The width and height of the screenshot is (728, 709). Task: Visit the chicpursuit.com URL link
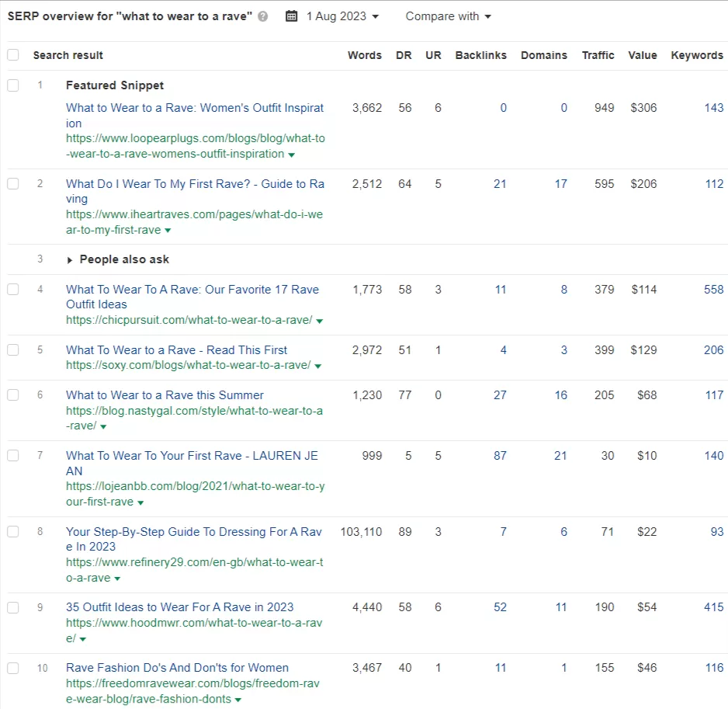189,320
